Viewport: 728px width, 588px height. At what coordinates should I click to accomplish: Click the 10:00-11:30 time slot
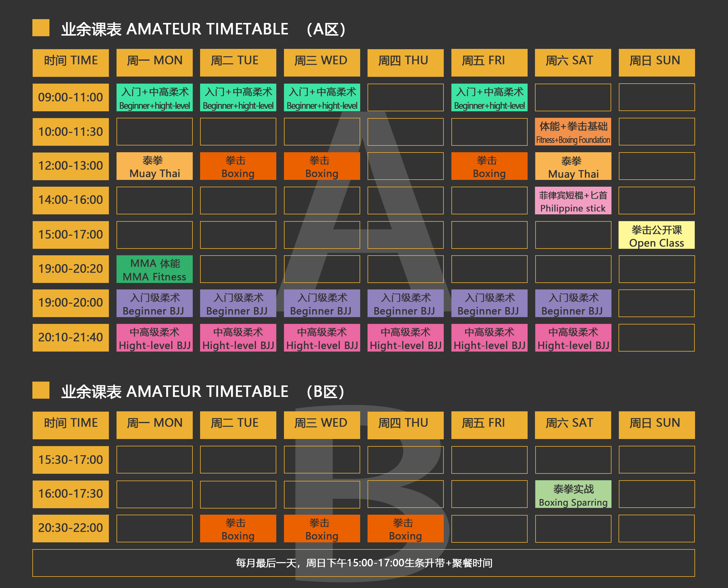[x=71, y=132]
